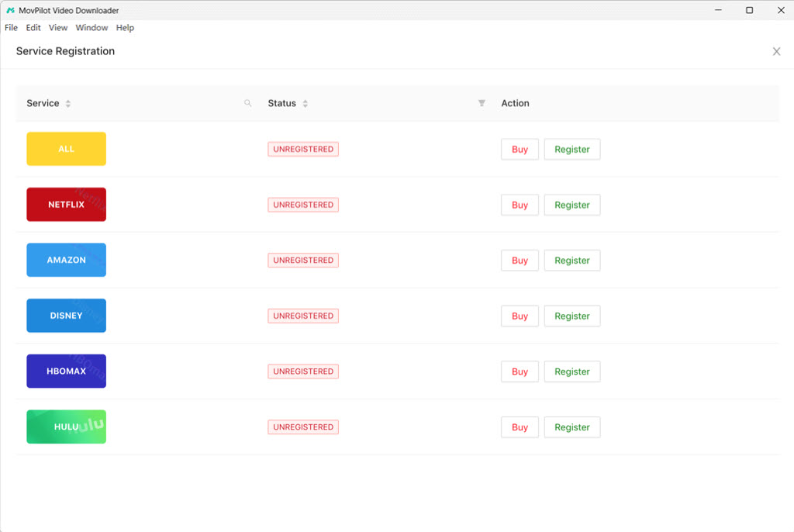Register the Netflix service

571,205
